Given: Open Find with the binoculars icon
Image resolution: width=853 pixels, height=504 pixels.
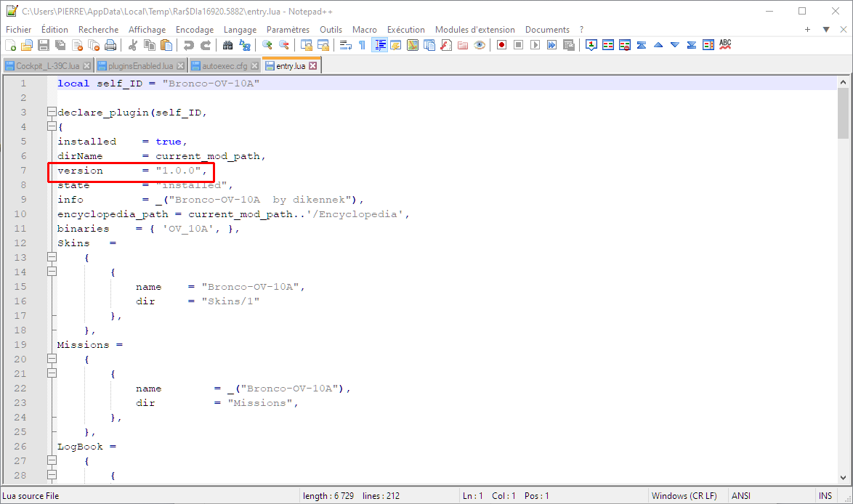Looking at the screenshot, I should [x=228, y=45].
